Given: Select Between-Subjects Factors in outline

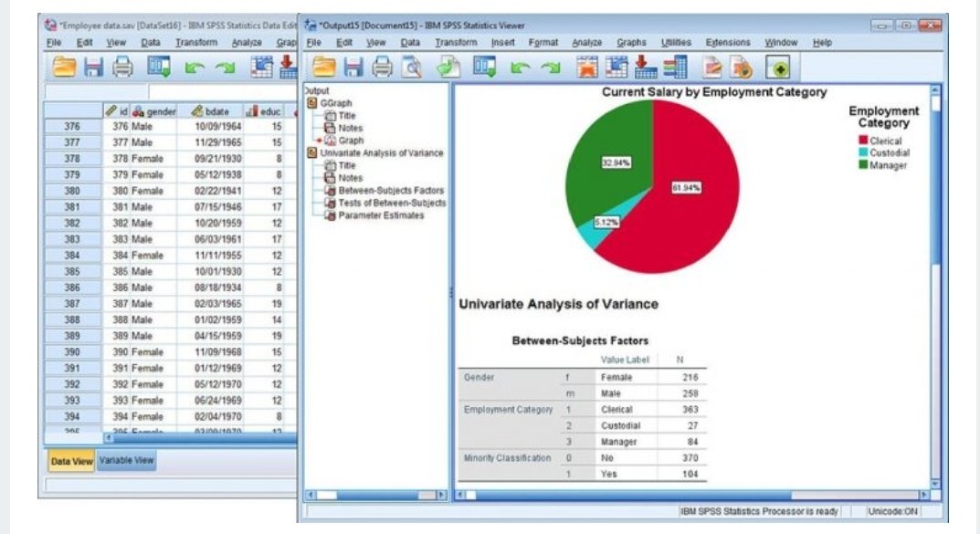Looking at the screenshot, I should (391, 191).
